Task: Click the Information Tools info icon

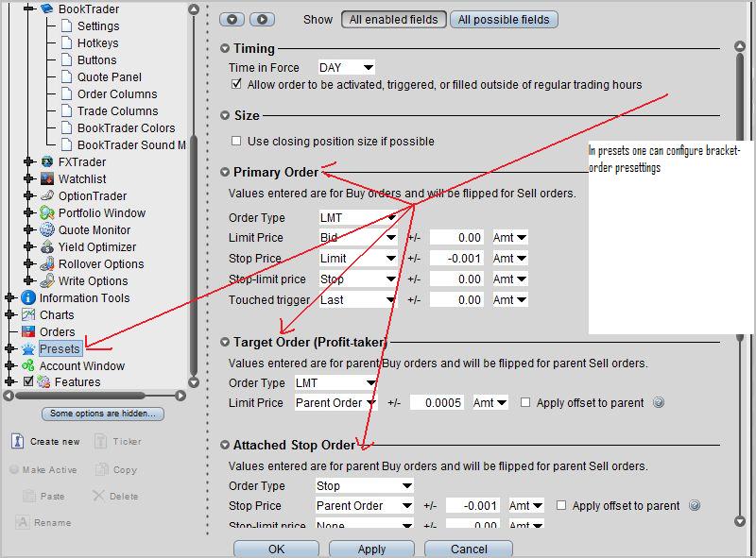Action: click(x=28, y=297)
